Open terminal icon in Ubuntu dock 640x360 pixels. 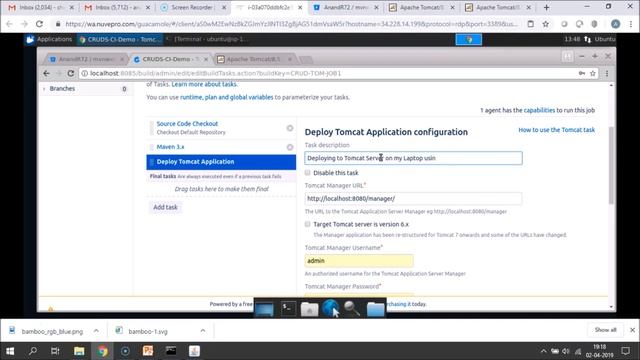[288, 309]
